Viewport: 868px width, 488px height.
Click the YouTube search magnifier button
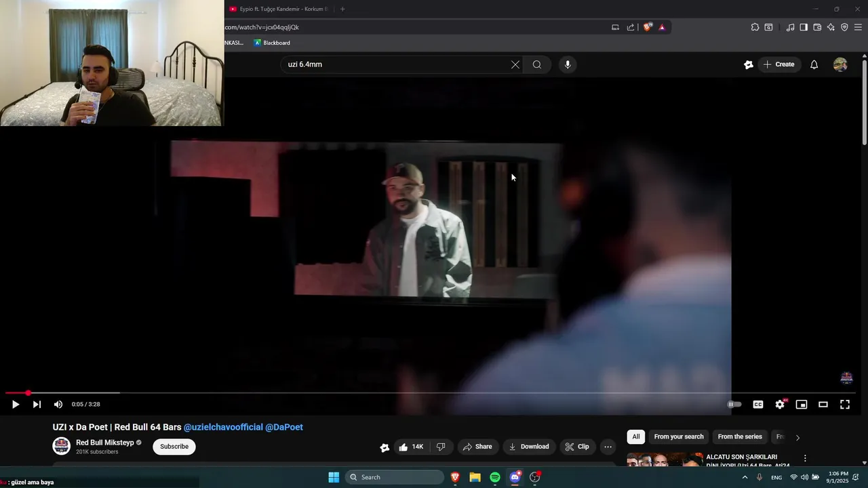tap(537, 64)
